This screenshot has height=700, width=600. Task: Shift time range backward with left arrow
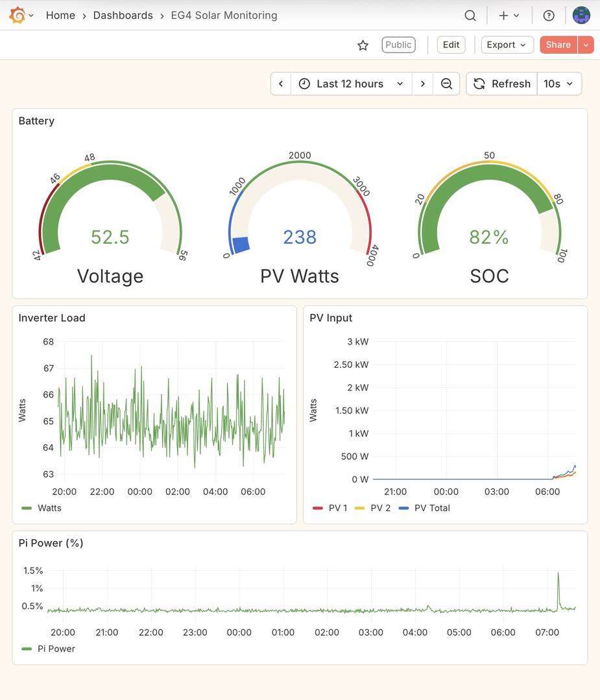pyautogui.click(x=281, y=84)
